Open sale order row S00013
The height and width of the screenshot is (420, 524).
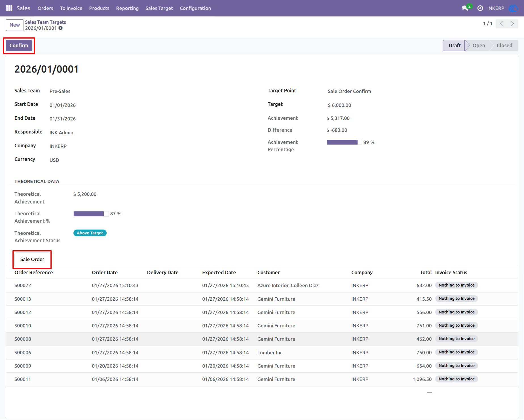(x=262, y=299)
